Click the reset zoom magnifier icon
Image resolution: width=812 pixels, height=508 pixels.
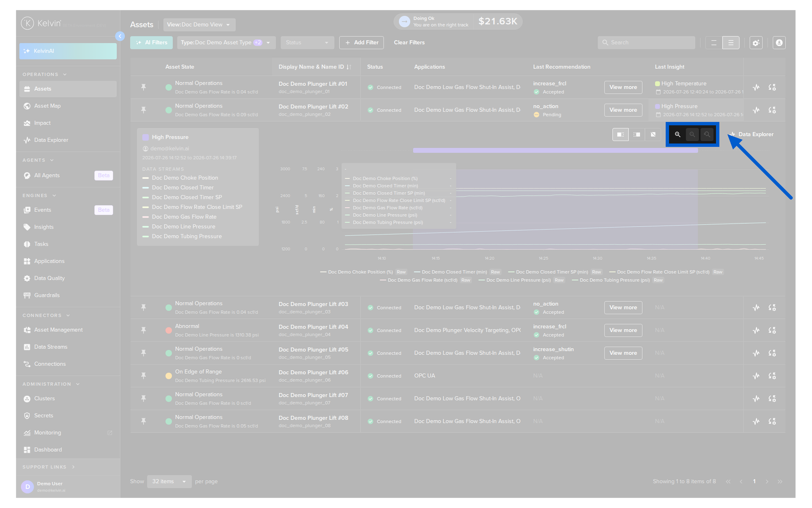pos(707,135)
